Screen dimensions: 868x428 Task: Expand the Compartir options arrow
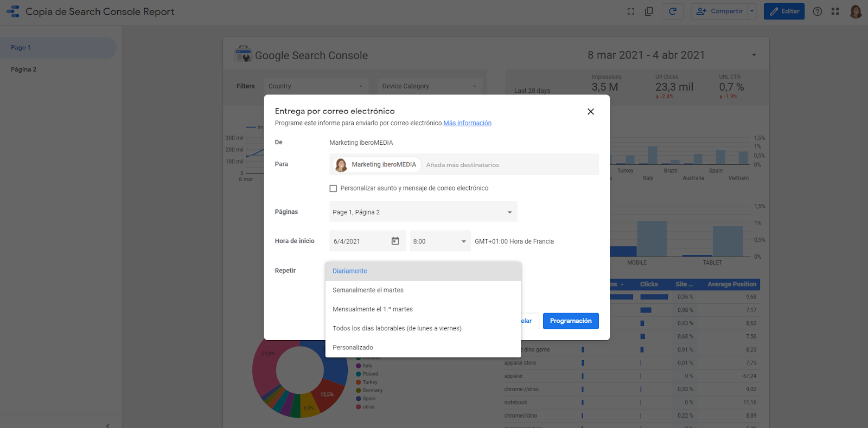(x=752, y=11)
